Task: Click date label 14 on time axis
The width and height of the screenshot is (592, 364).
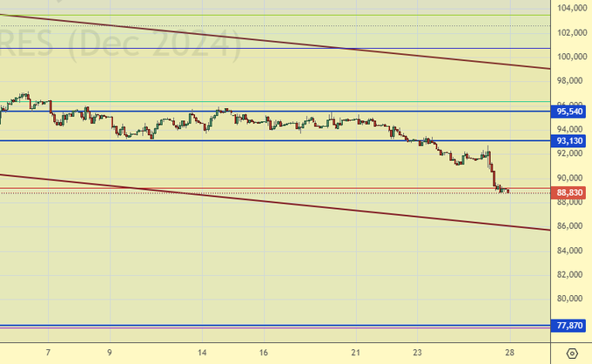Action: [202, 353]
